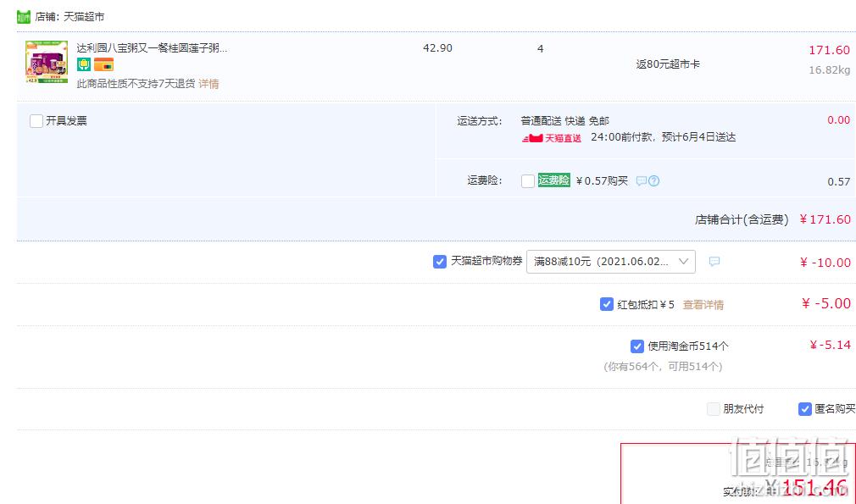Click the (你有564个，可用514个) coin note

(664, 367)
